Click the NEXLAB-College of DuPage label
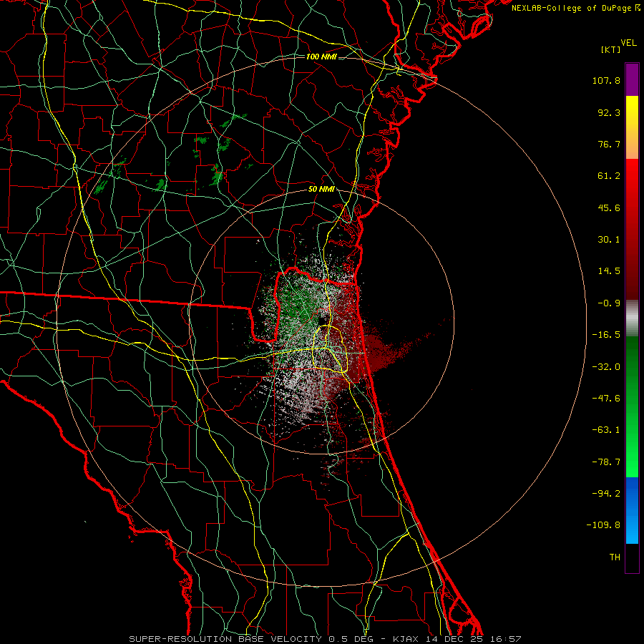Screen dimensions: 644x644 click(x=575, y=8)
